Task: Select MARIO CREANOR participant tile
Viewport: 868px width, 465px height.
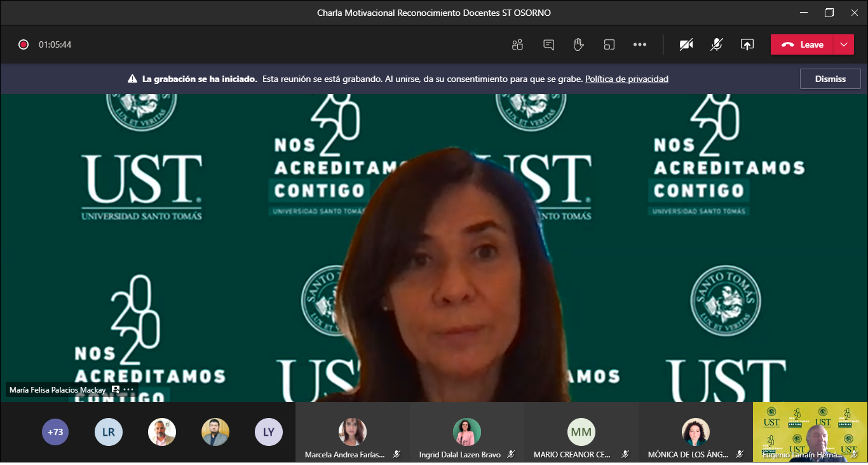Action: click(x=581, y=431)
